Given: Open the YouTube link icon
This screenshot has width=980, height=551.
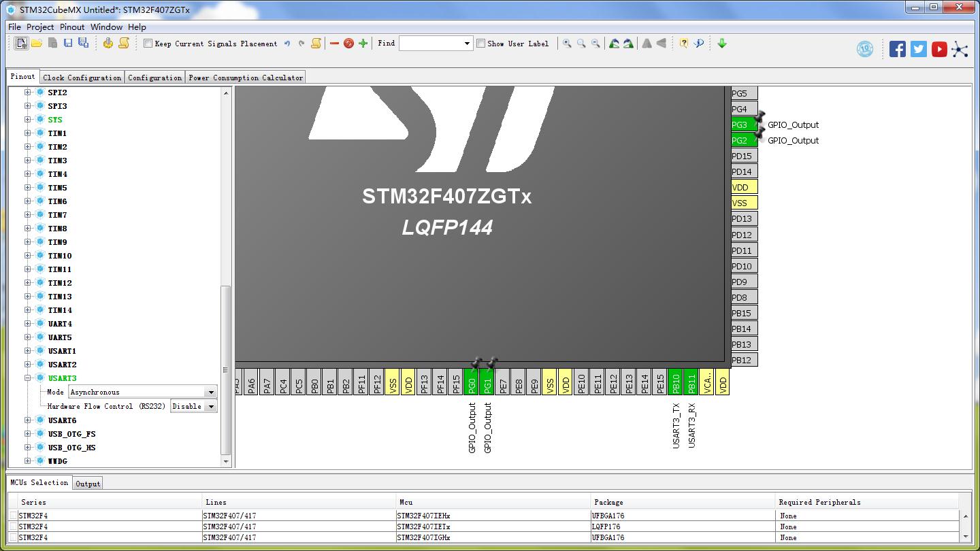Looking at the screenshot, I should [939, 49].
